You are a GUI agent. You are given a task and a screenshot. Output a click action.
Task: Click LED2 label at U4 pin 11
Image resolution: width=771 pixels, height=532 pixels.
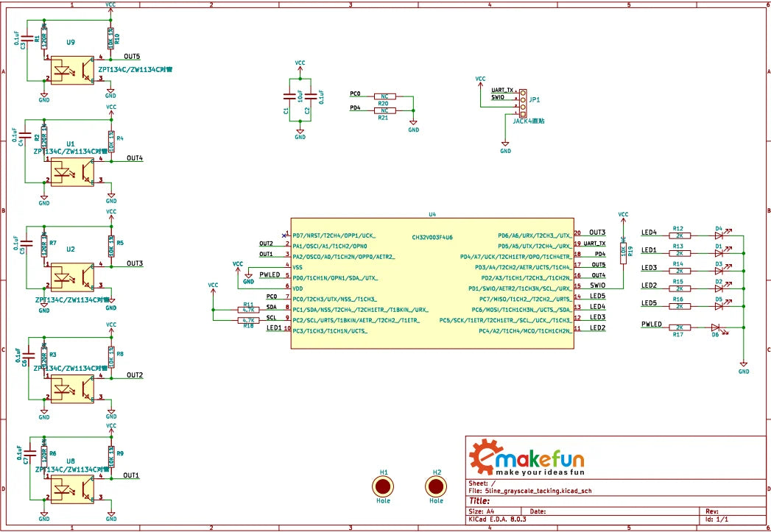click(x=597, y=327)
